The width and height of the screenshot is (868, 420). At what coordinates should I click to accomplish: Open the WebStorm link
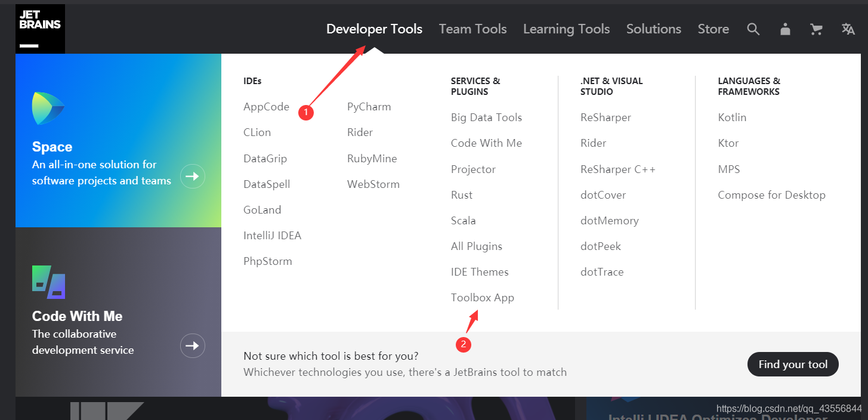[x=373, y=184]
